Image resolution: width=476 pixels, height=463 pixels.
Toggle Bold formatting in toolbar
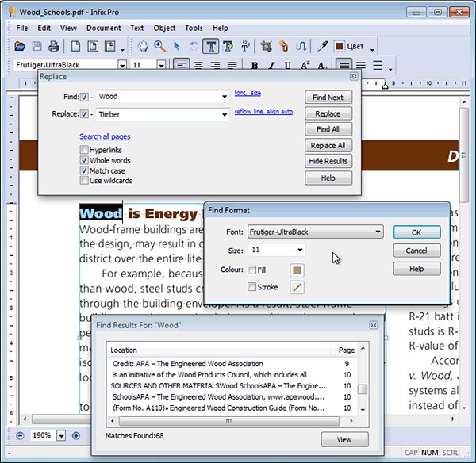click(x=255, y=66)
